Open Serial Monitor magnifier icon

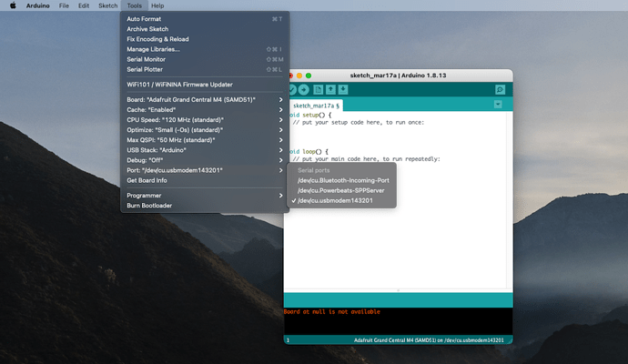[x=500, y=90]
